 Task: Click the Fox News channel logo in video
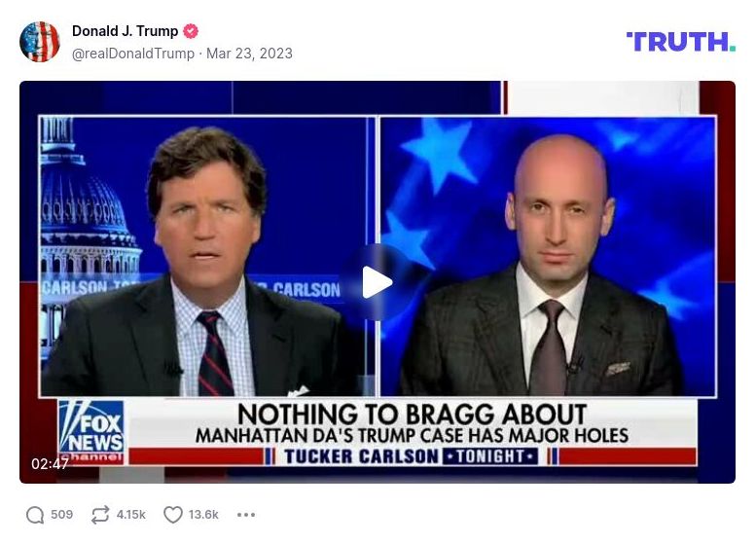[91, 432]
